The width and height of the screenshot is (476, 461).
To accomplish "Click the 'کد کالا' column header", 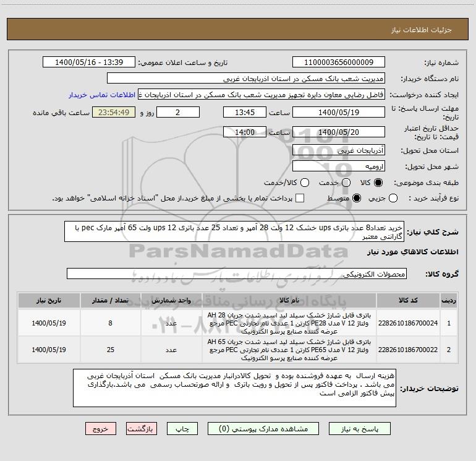I will tap(408, 300).
